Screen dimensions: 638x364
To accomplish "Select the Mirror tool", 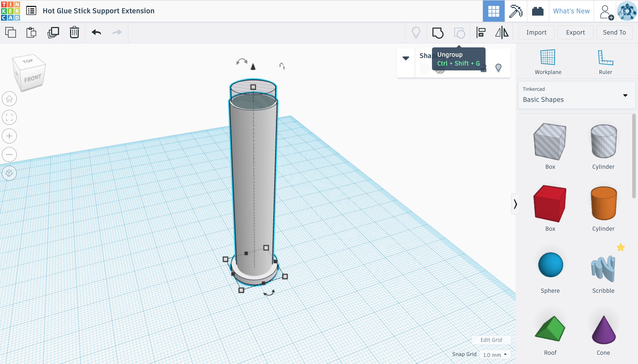I will coord(502,33).
